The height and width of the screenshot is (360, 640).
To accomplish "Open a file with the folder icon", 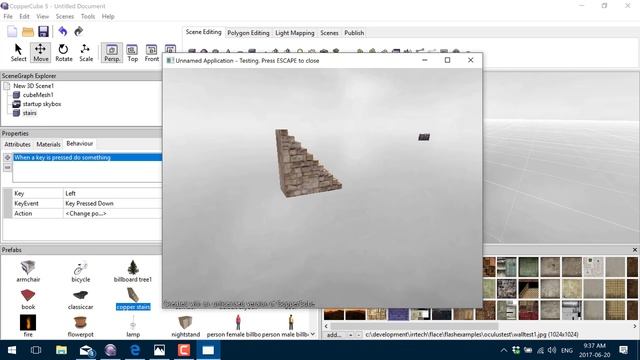I will [x=28, y=31].
